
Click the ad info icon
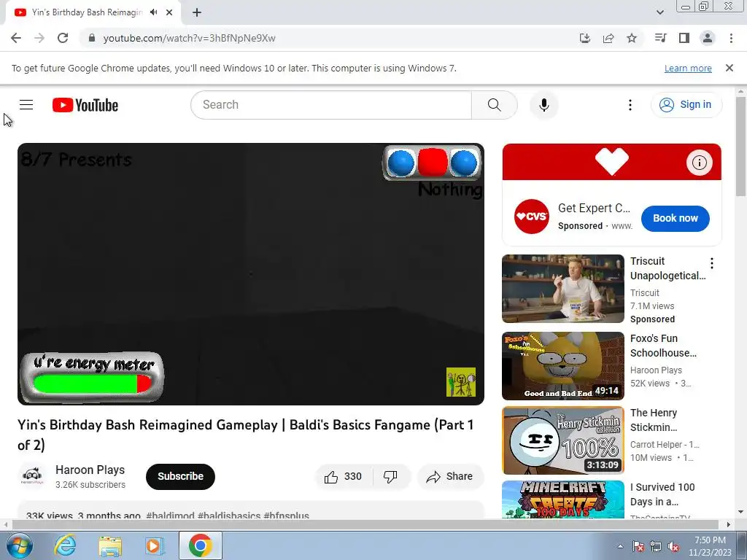699,163
